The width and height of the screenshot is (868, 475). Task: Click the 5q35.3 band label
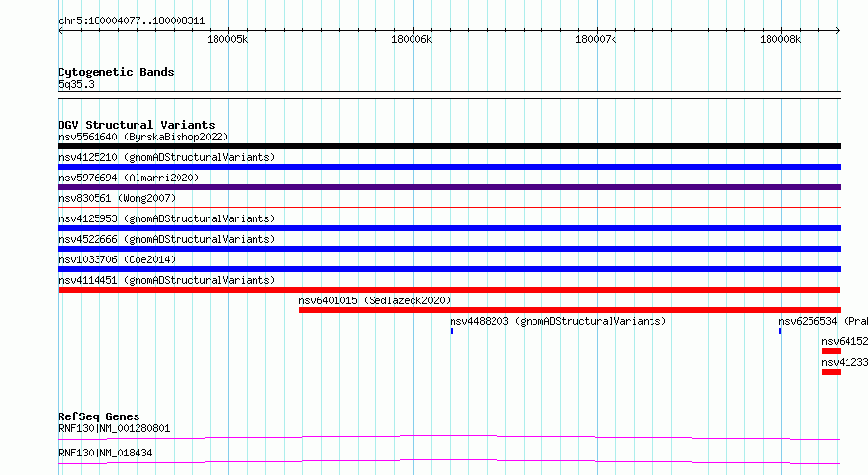[76, 84]
